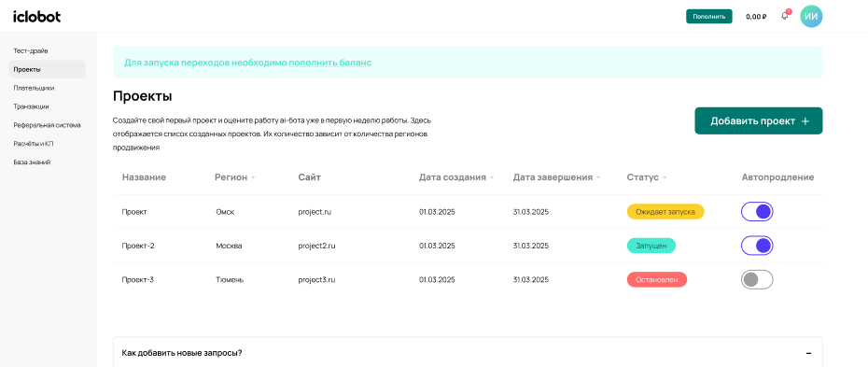This screenshot has height=367, width=868.
Task: Toggle auto-renewal for Проект-2
Action: click(x=757, y=246)
